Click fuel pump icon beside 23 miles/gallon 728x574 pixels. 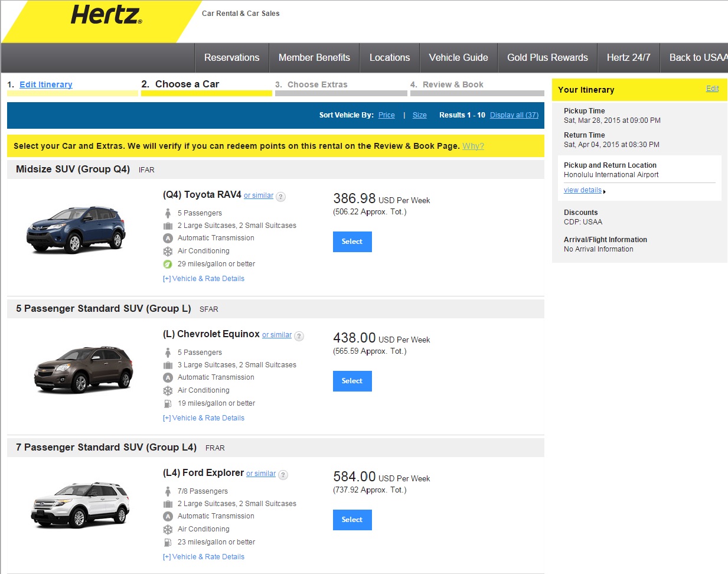point(168,542)
